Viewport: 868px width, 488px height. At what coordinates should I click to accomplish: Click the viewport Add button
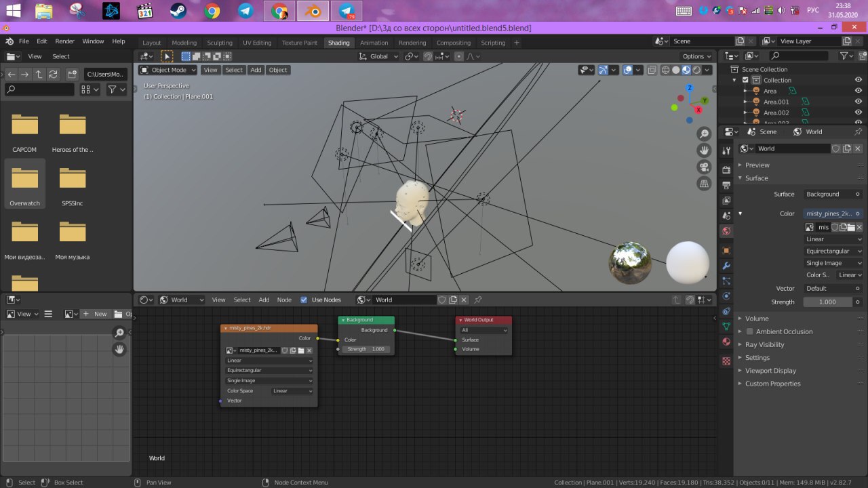click(x=256, y=70)
